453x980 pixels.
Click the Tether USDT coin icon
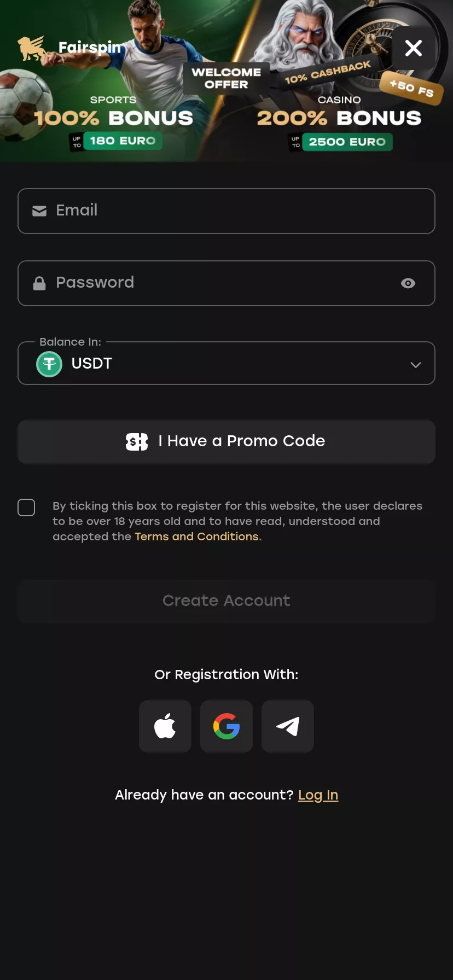[49, 364]
